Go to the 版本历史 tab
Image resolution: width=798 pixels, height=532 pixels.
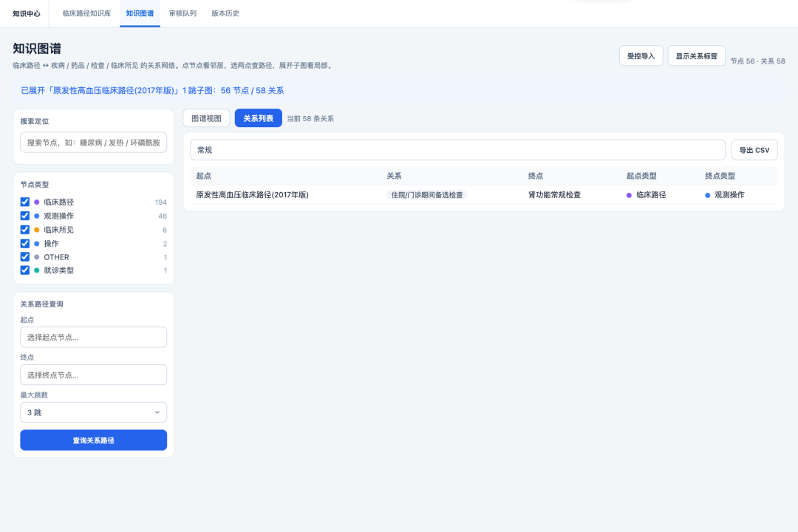click(225, 14)
